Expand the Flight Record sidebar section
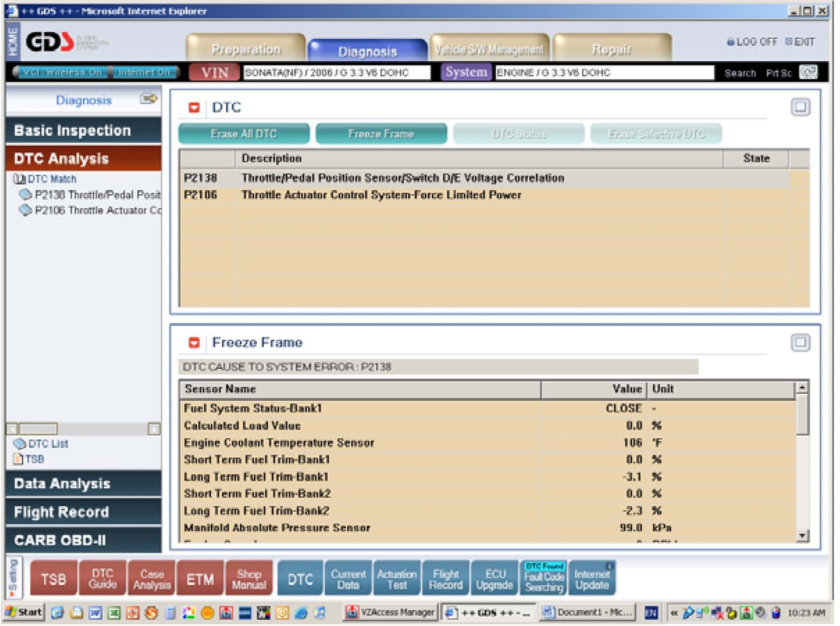The width and height of the screenshot is (840, 626). [83, 512]
